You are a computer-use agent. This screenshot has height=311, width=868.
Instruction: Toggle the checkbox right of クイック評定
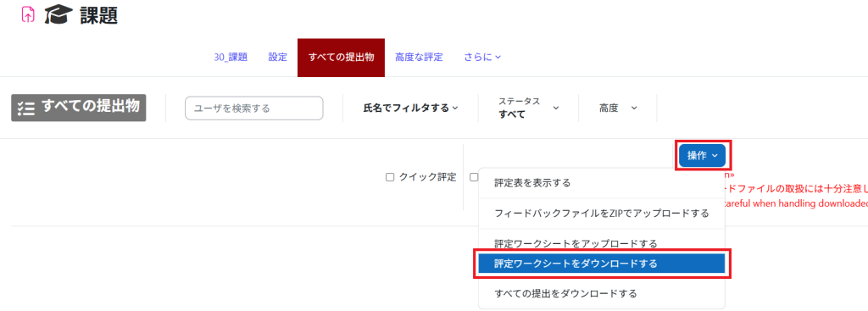click(x=474, y=177)
